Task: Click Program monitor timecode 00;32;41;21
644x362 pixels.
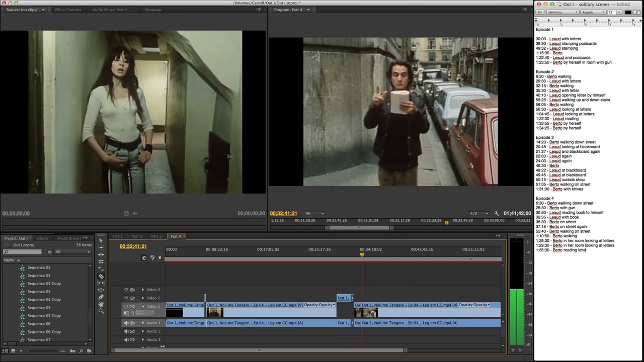Action: [x=283, y=213]
